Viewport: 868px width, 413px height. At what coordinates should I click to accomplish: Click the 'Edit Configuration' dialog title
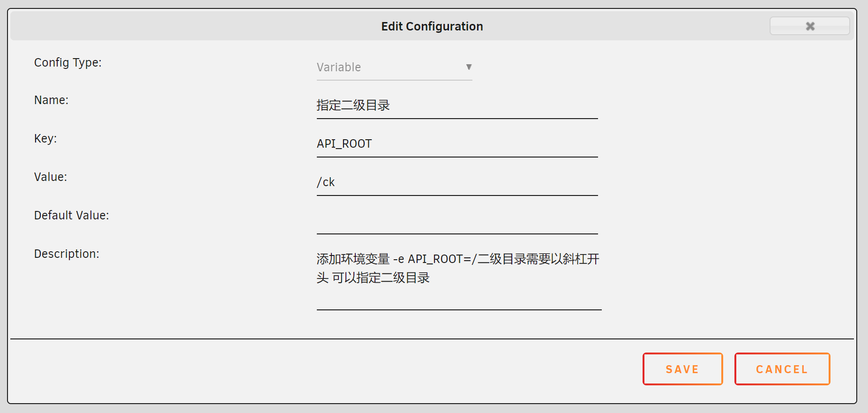(x=432, y=26)
